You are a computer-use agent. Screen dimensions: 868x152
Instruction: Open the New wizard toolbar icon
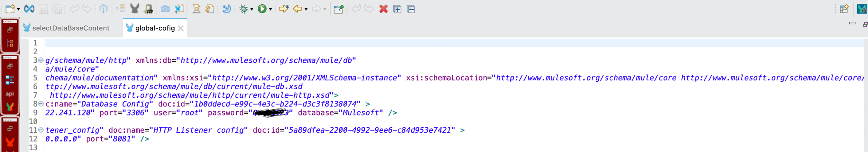pos(10,9)
